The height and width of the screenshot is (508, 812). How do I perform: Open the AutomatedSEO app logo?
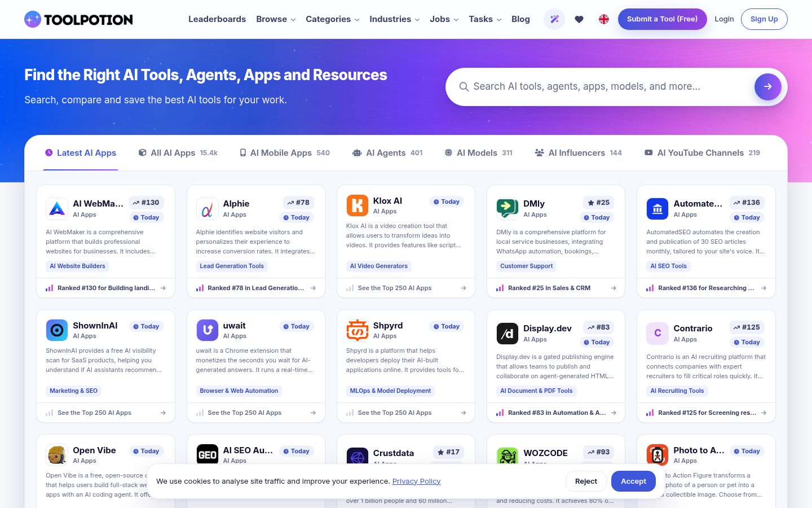pyautogui.click(x=657, y=208)
